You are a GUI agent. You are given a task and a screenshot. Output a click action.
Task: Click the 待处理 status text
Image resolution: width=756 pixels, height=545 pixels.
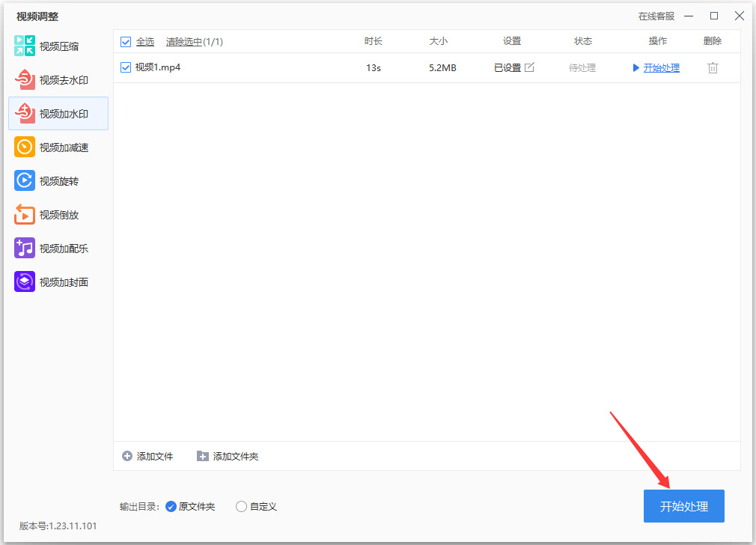582,68
